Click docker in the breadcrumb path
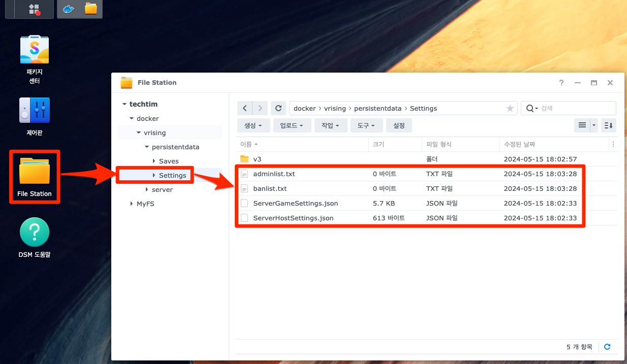 pyautogui.click(x=305, y=108)
